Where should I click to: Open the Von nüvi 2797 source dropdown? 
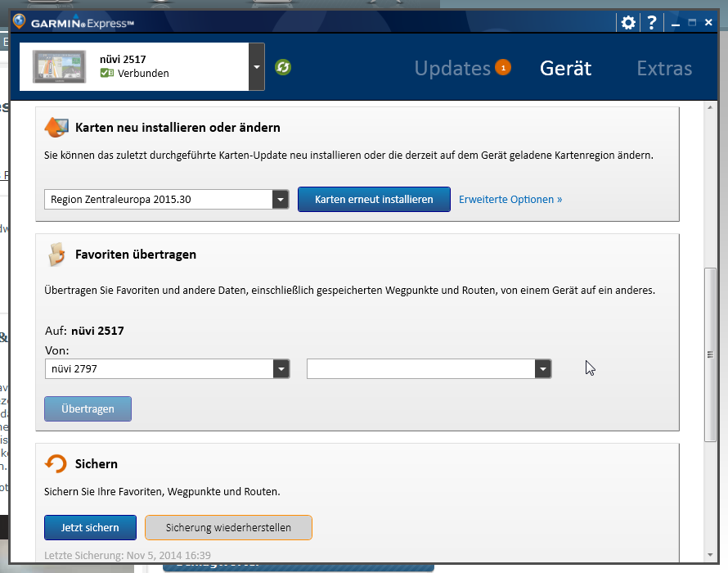281,369
